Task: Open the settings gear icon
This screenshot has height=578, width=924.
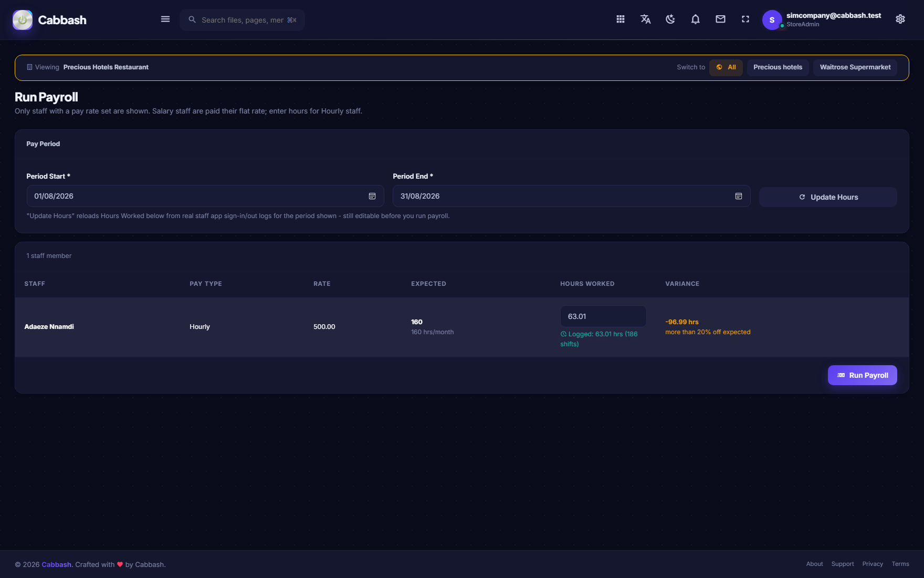Action: [x=900, y=19]
